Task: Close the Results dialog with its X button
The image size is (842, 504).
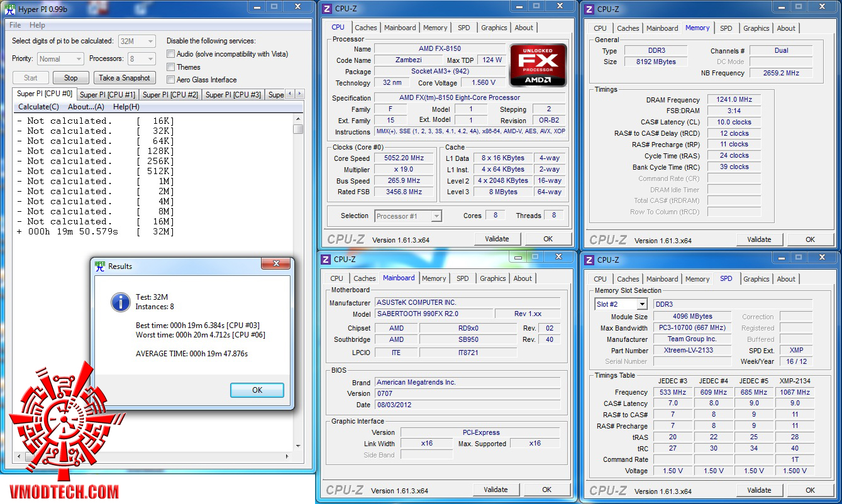Action: 275,264
